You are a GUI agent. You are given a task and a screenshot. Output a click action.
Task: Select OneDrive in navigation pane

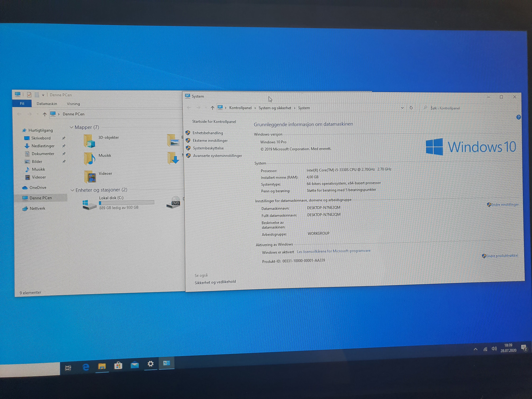38,188
